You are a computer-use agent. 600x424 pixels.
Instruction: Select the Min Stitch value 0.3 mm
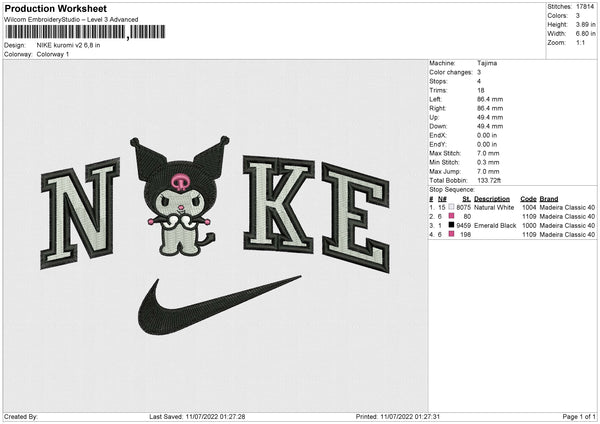tap(488, 162)
